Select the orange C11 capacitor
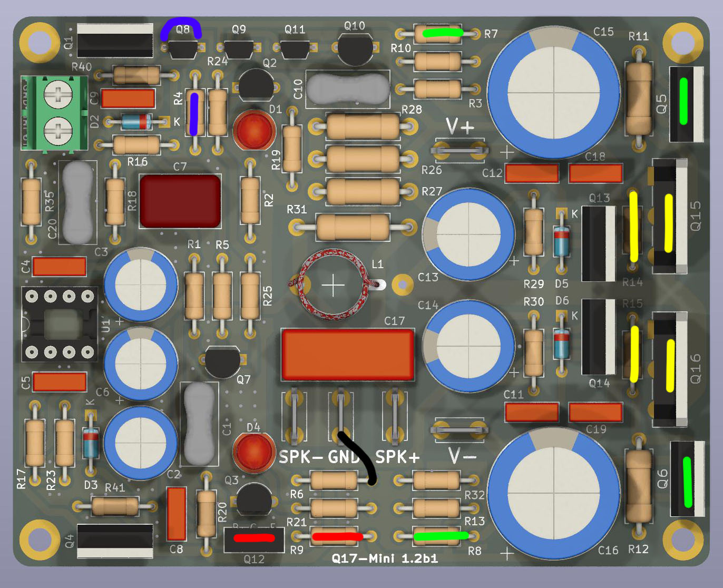This screenshot has width=723, height=588. pos(532,413)
